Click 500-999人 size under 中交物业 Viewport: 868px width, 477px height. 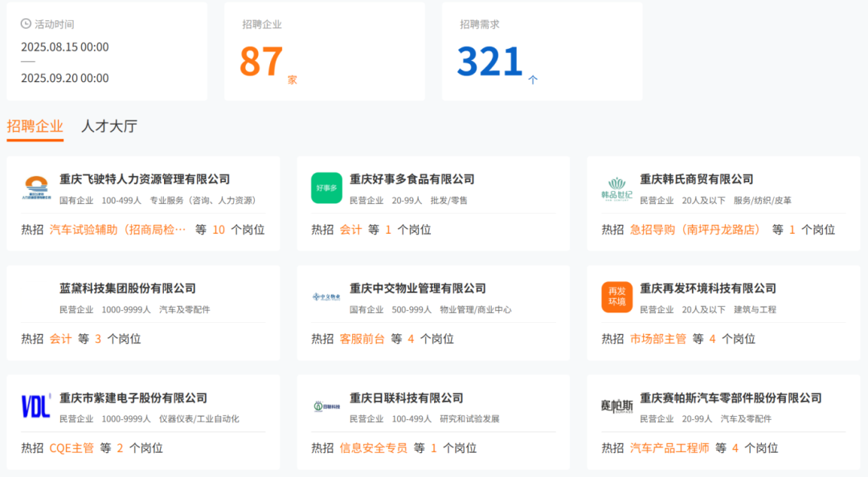tap(411, 310)
